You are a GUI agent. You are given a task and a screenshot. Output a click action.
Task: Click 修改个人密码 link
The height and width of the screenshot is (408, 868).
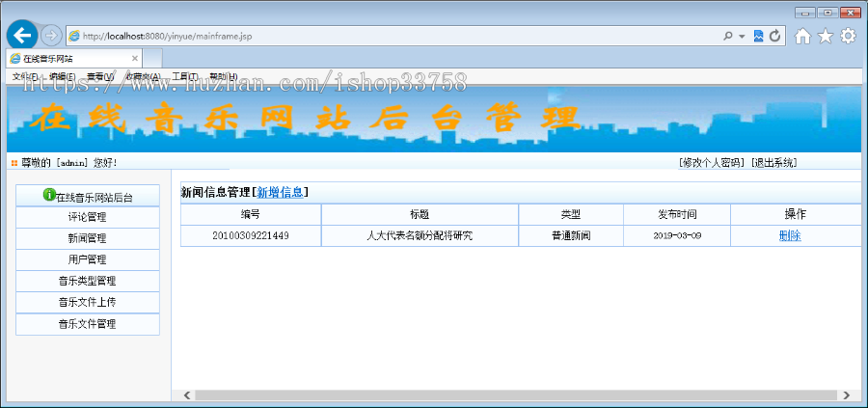click(x=712, y=163)
